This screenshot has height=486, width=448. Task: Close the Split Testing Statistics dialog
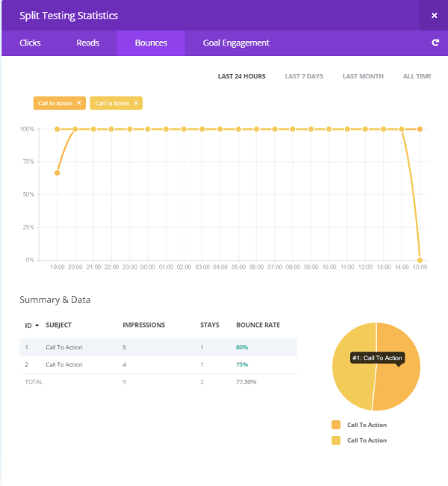point(434,16)
